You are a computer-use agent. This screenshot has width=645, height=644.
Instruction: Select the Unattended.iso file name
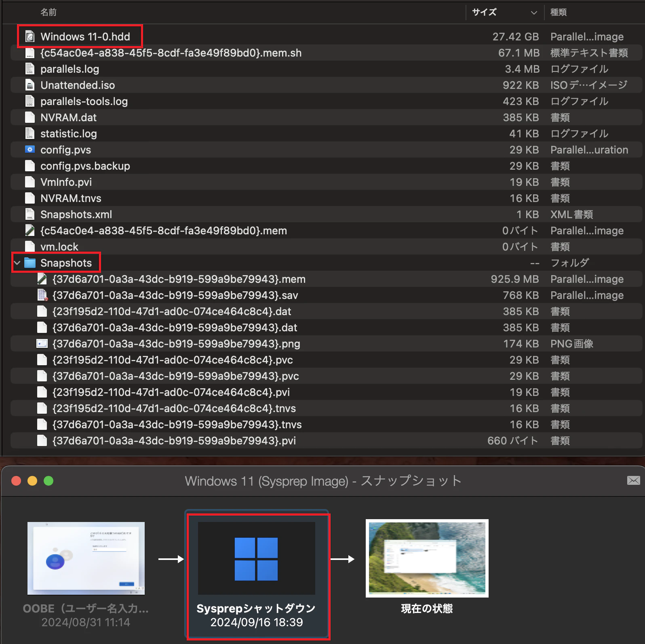pyautogui.click(x=78, y=85)
